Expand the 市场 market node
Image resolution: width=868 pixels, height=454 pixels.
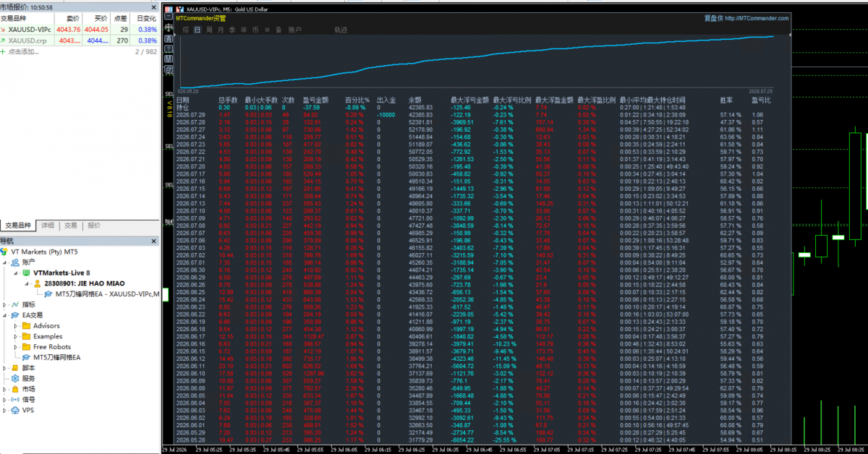(x=6, y=389)
